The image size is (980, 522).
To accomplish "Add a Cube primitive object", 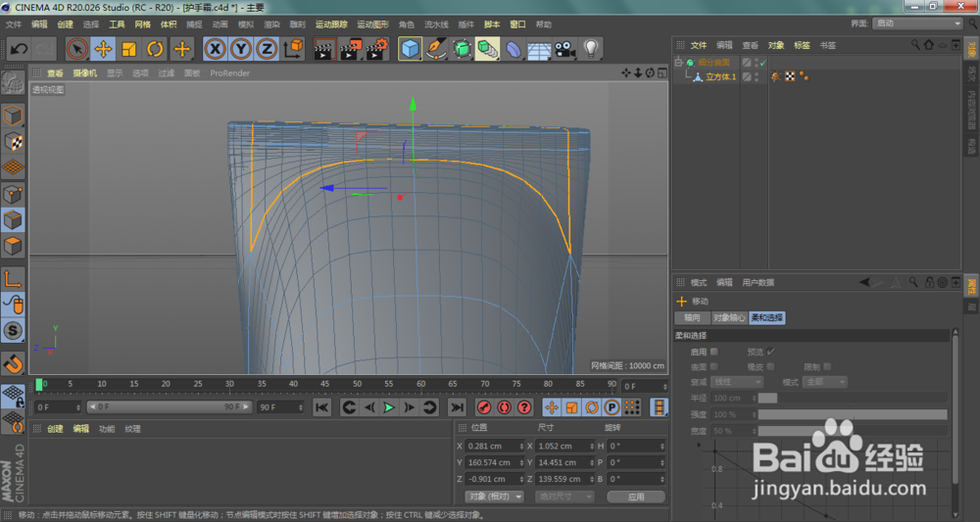I will tap(410, 48).
